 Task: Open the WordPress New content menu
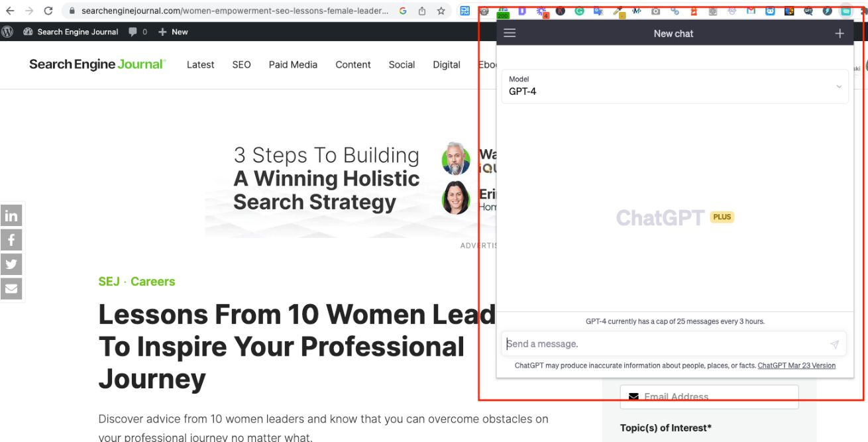(x=173, y=32)
